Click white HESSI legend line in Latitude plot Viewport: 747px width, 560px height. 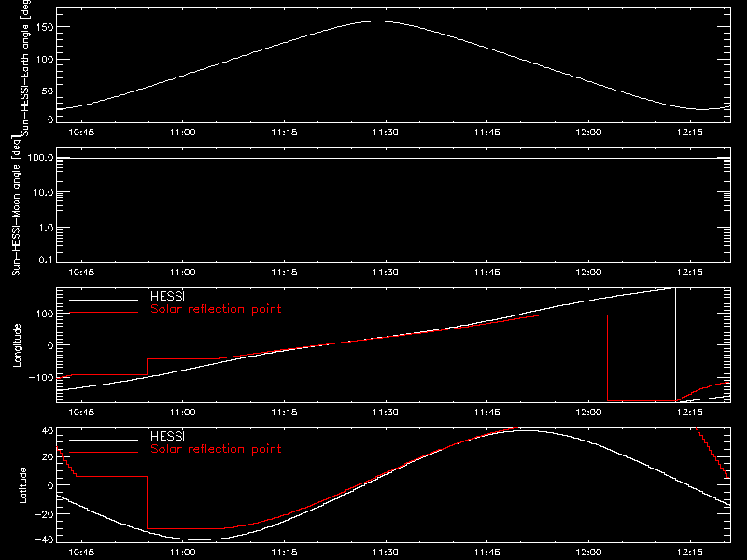coord(104,440)
